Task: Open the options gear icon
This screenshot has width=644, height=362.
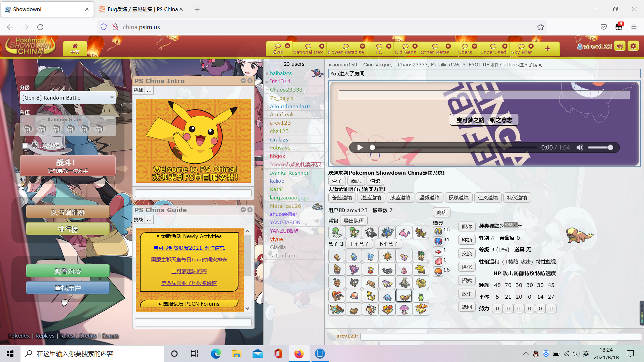Action: pos(633,46)
